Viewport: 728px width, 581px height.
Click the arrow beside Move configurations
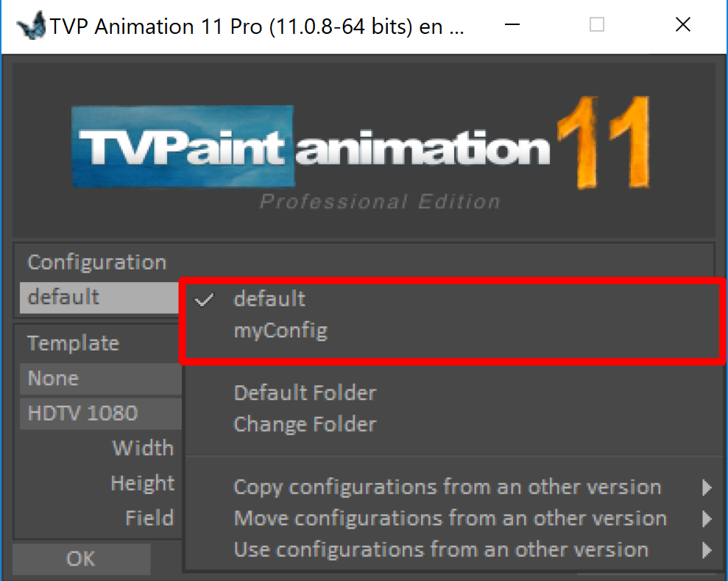pos(707,518)
